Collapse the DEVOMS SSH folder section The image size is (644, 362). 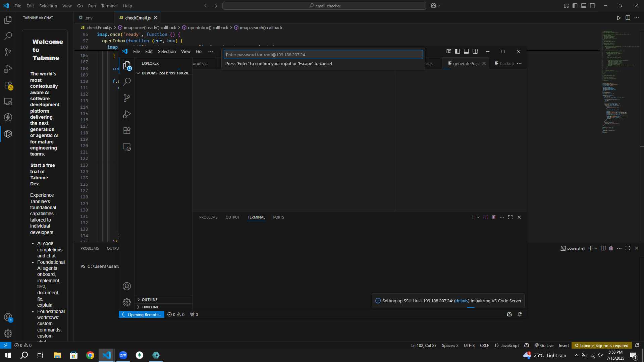pyautogui.click(x=164, y=73)
